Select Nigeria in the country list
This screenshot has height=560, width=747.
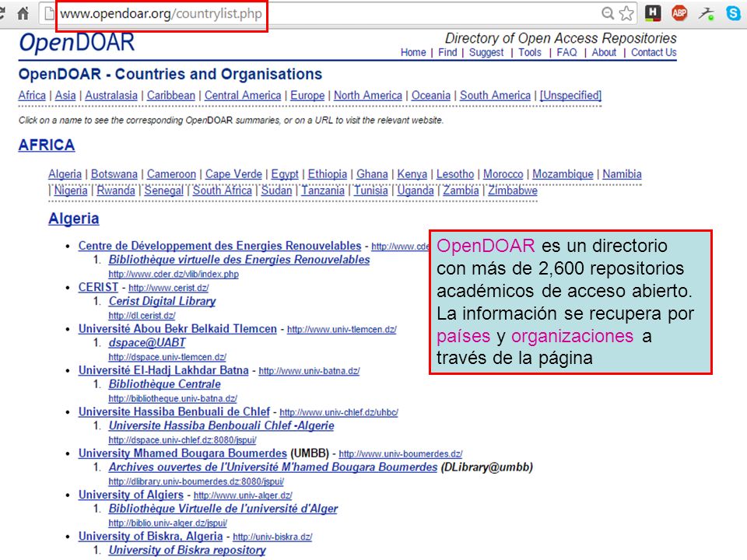point(71,191)
